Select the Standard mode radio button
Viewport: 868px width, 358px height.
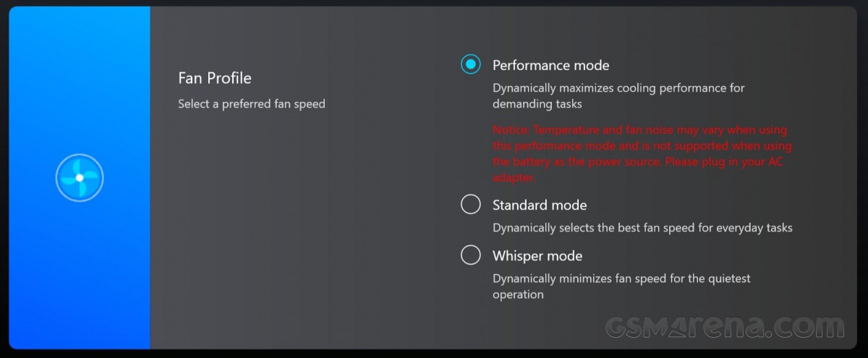tap(471, 205)
